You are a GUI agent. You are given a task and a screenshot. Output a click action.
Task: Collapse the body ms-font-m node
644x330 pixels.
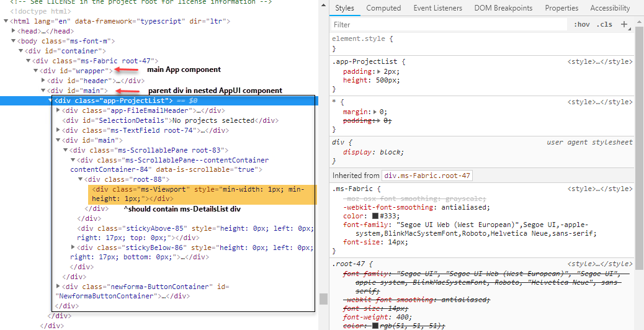pyautogui.click(x=14, y=41)
